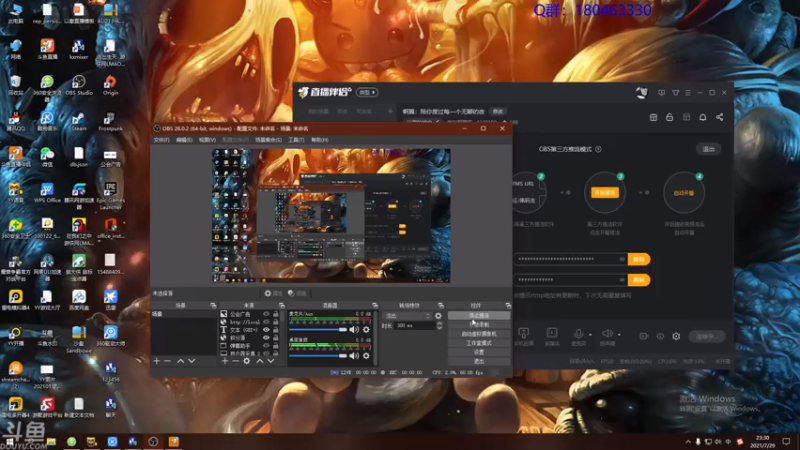Open Steam desktop shortcut

click(x=79, y=121)
